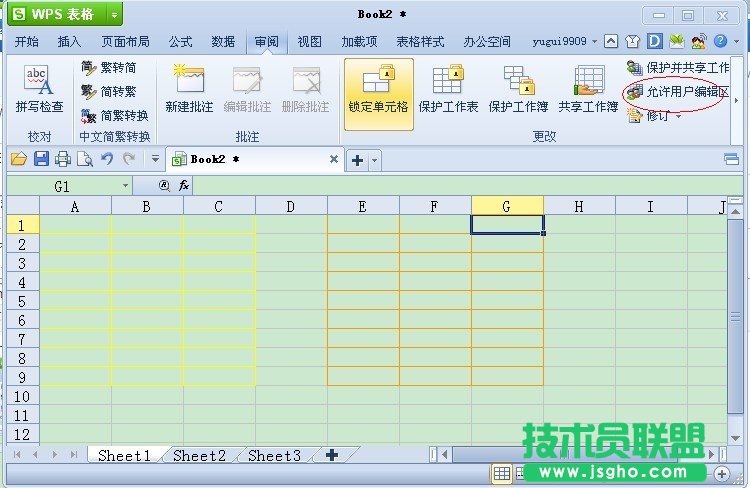Switch to the 插入 ribbon tab
750x488 pixels.
[x=69, y=42]
